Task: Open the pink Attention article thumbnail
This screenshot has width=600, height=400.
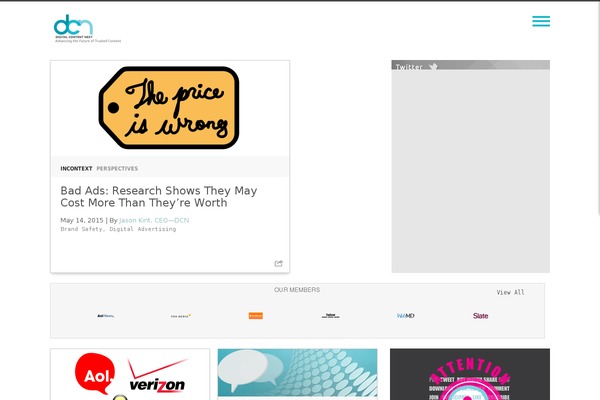Action: [470, 374]
